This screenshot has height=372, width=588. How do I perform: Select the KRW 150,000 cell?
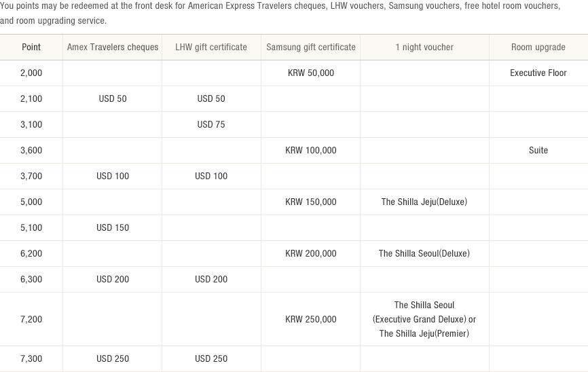coord(311,202)
